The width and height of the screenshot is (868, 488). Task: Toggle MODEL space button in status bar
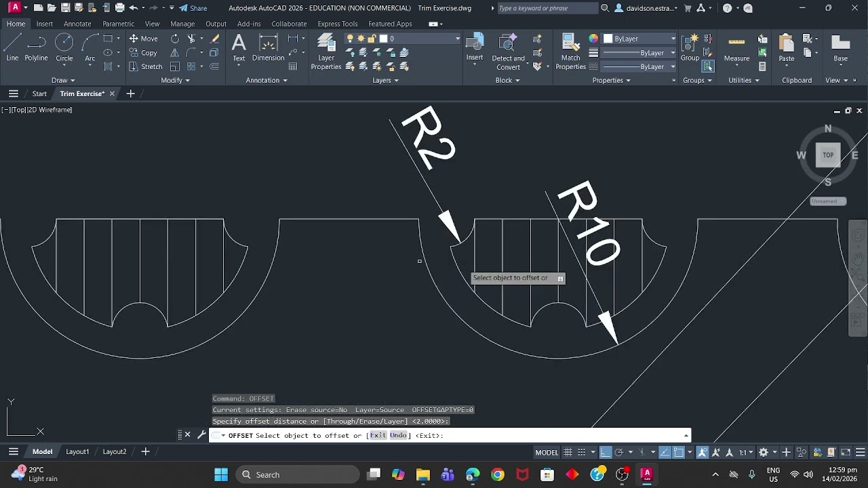[547, 452]
